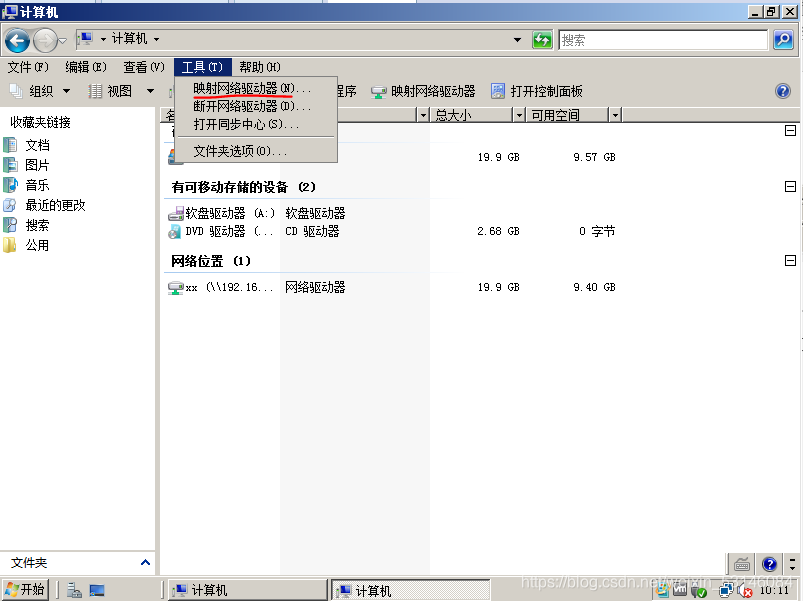Open 最近的更改 favorite link
The image size is (803, 601).
[x=45, y=205]
